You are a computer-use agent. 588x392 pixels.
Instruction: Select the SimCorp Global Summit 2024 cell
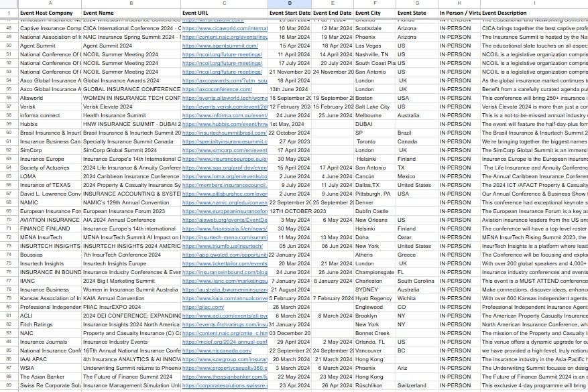[x=131, y=150]
